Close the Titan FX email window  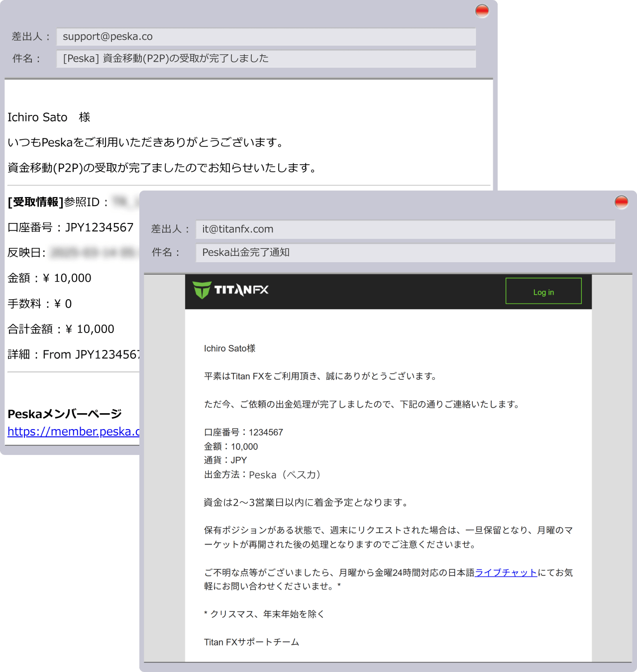pos(621,202)
